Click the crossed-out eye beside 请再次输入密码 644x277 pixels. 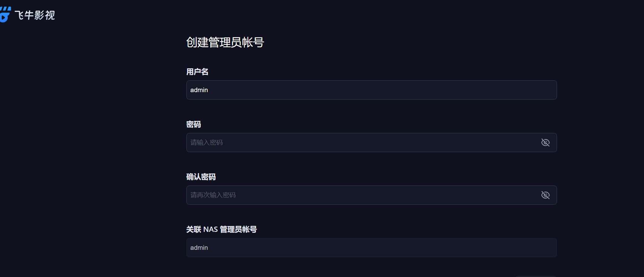coord(546,195)
